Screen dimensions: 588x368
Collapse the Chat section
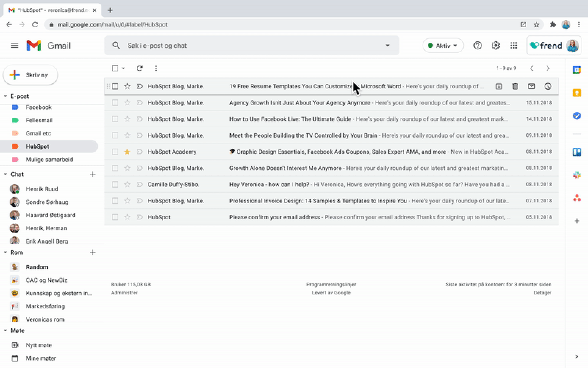(5, 174)
